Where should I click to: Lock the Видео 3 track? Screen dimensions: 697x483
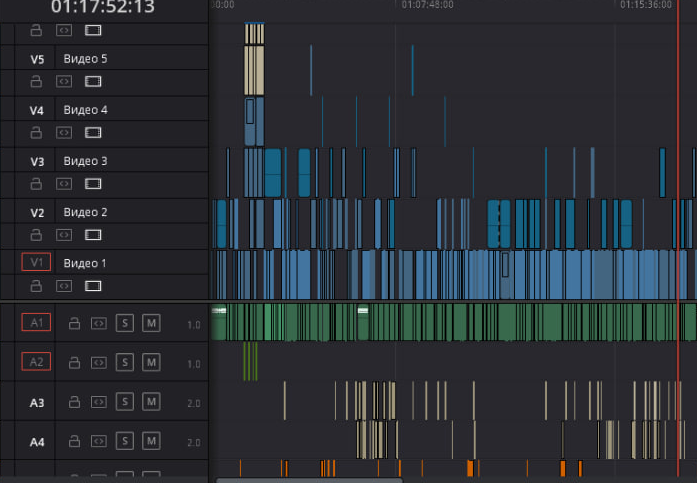pos(36,184)
